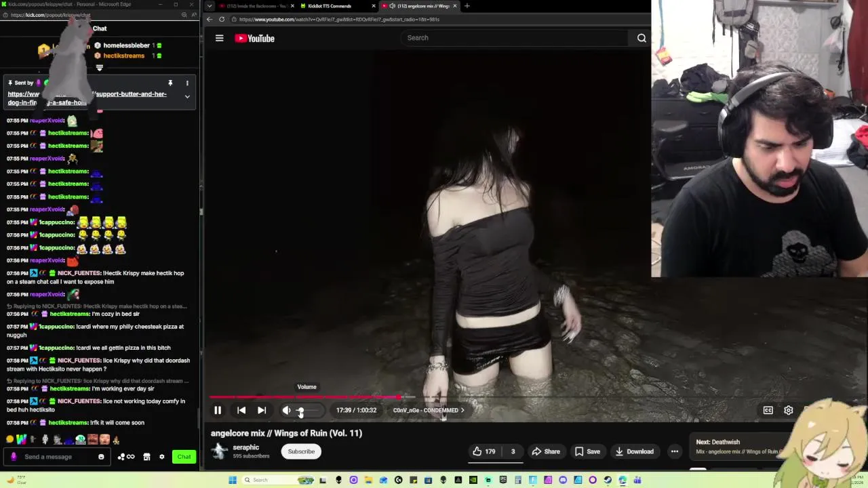Collapse the chat leaderboard arrow
The width and height of the screenshot is (868, 488).
[100, 68]
